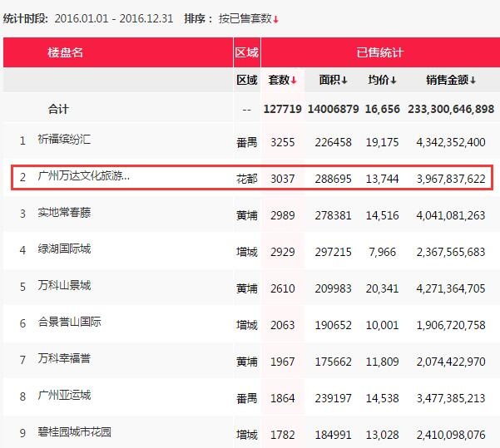
Task: Select average price 14,516
Action: coord(383,215)
